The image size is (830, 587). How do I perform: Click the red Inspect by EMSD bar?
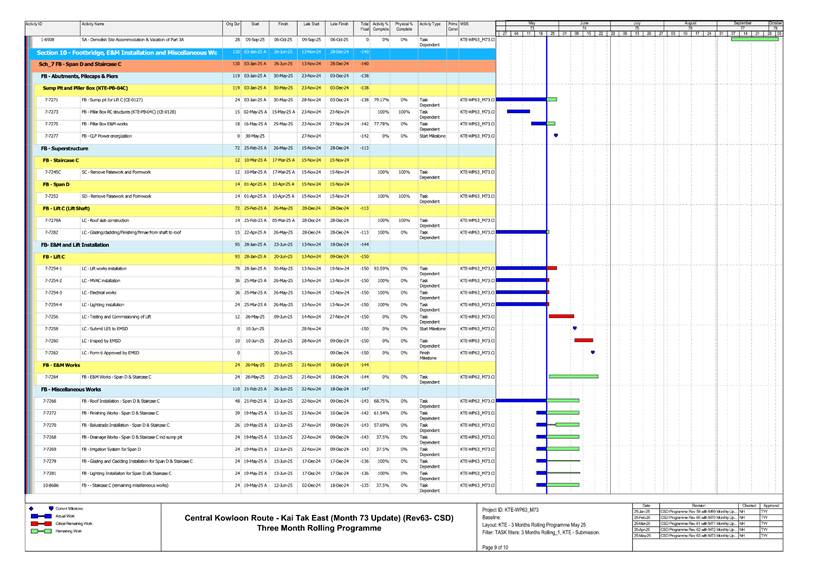coord(583,340)
